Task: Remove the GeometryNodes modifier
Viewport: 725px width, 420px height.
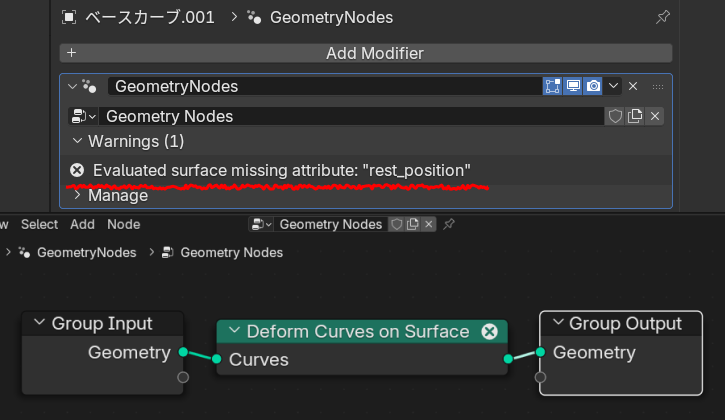Action: coord(633,86)
